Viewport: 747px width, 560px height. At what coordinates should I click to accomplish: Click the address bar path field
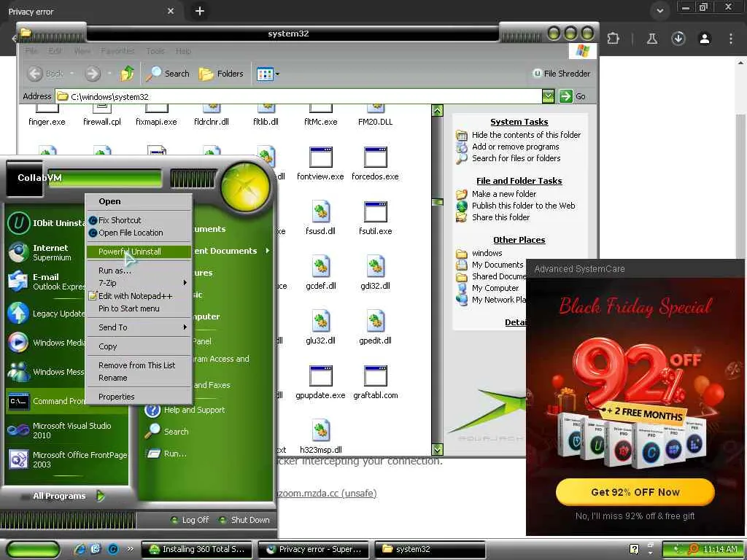coord(298,97)
